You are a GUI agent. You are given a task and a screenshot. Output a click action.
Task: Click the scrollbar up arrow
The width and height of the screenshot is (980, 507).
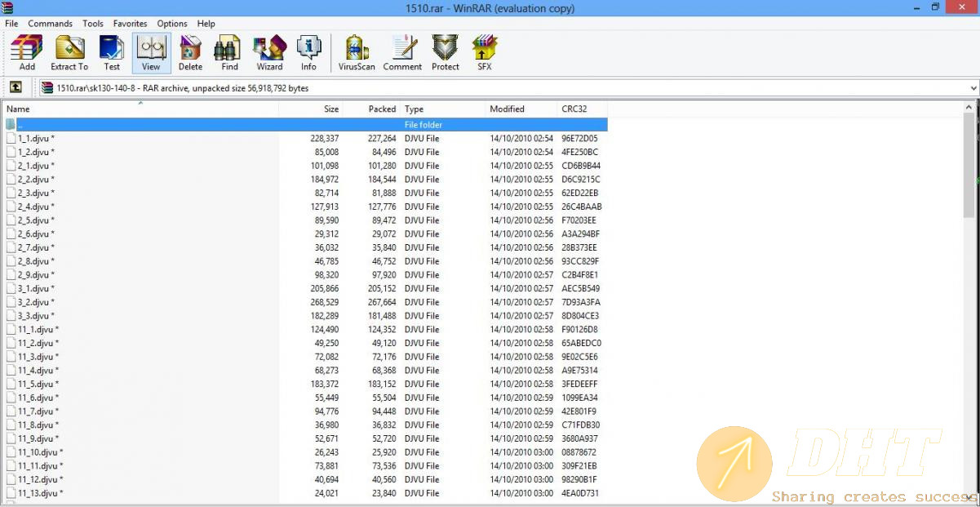click(x=969, y=107)
